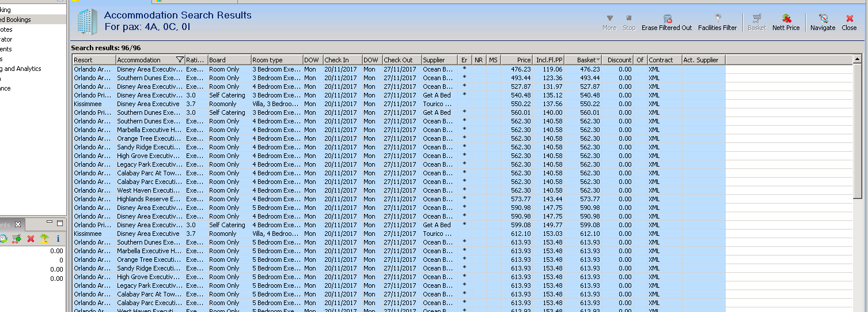Click the Supplier column header
Screen dimensions: 868x312
[439, 60]
